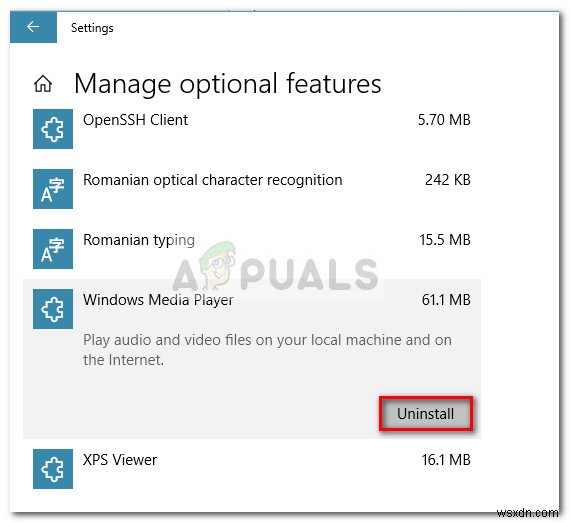Click the 16.1 MB size value

click(x=446, y=460)
